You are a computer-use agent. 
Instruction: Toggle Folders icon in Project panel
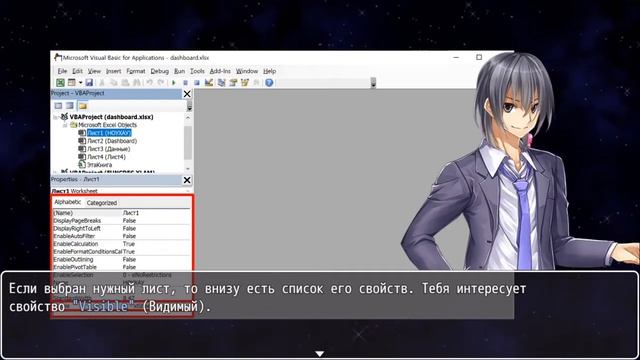83,106
